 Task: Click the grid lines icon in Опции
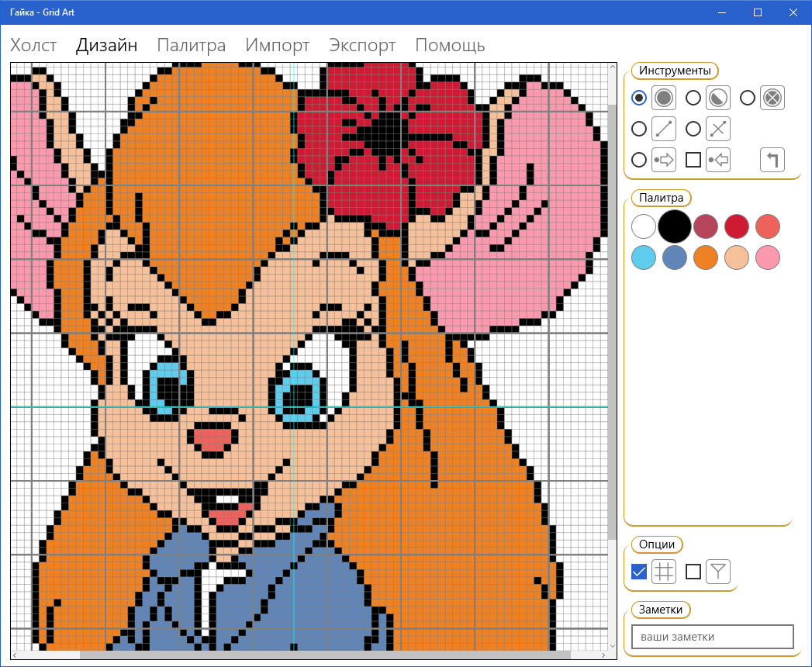coord(664,572)
